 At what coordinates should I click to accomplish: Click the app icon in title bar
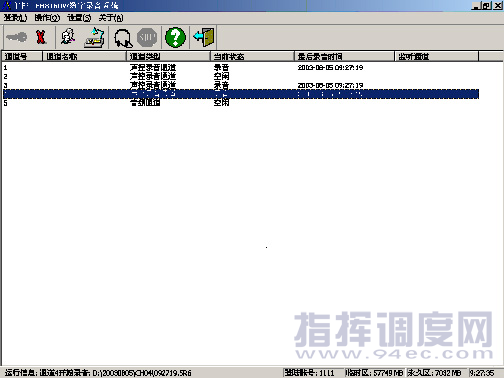(6, 5)
